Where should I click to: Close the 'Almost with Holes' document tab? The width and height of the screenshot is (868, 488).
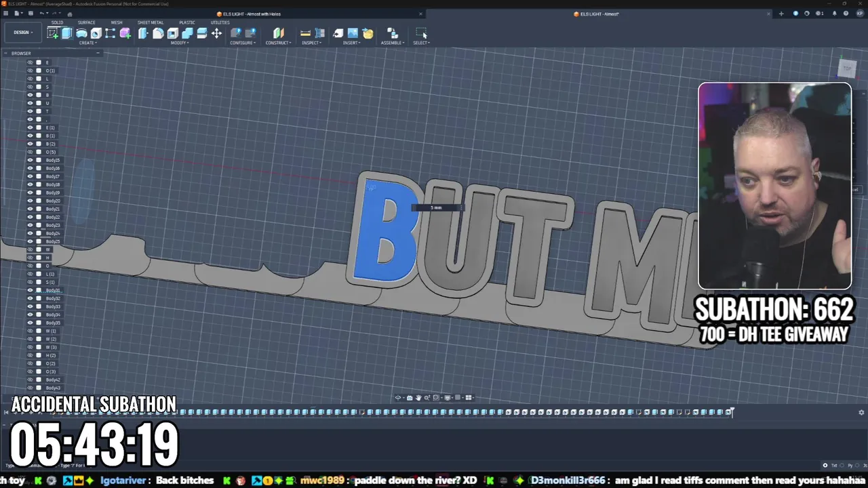pos(420,14)
